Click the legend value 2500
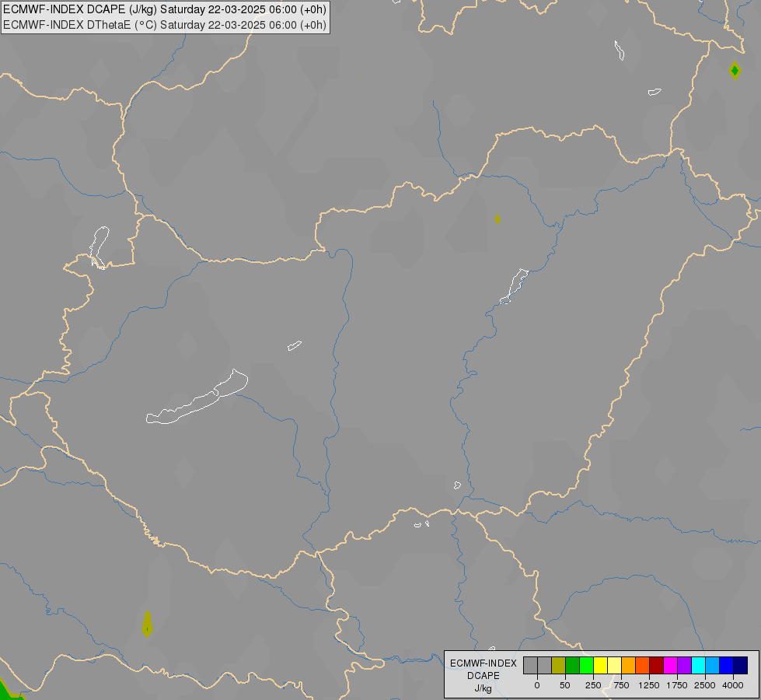The image size is (761, 700). [x=705, y=685]
